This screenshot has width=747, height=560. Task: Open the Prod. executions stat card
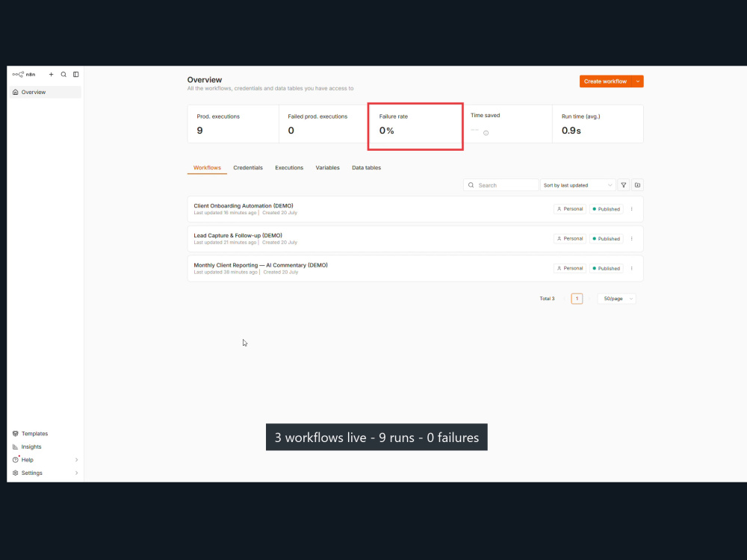233,124
